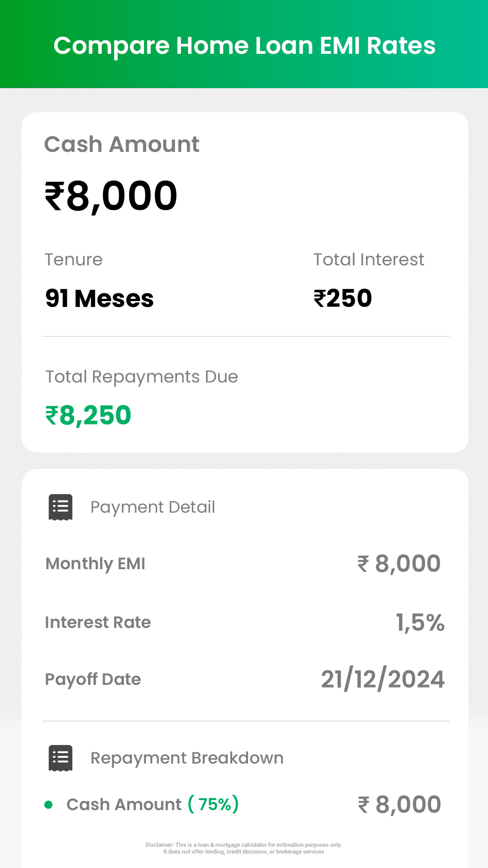Select the Monthly EMI row label
This screenshot has height=868, width=488.
[x=95, y=564]
